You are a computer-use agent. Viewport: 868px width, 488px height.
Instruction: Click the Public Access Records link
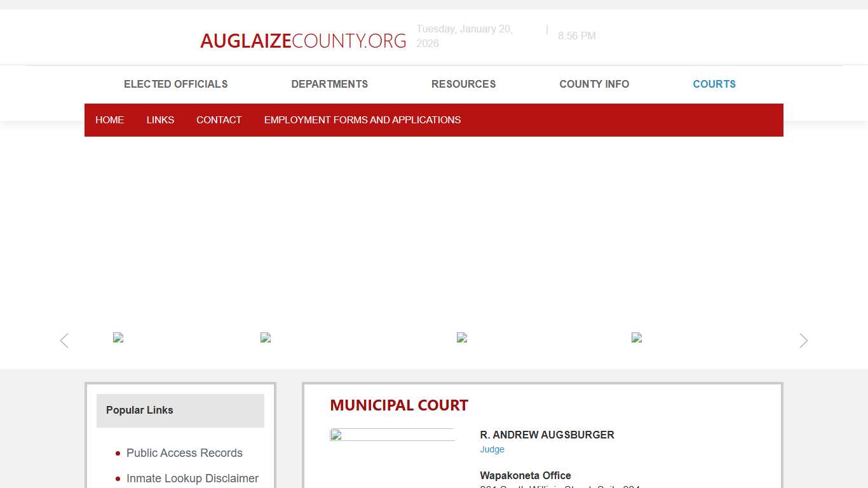tap(184, 453)
